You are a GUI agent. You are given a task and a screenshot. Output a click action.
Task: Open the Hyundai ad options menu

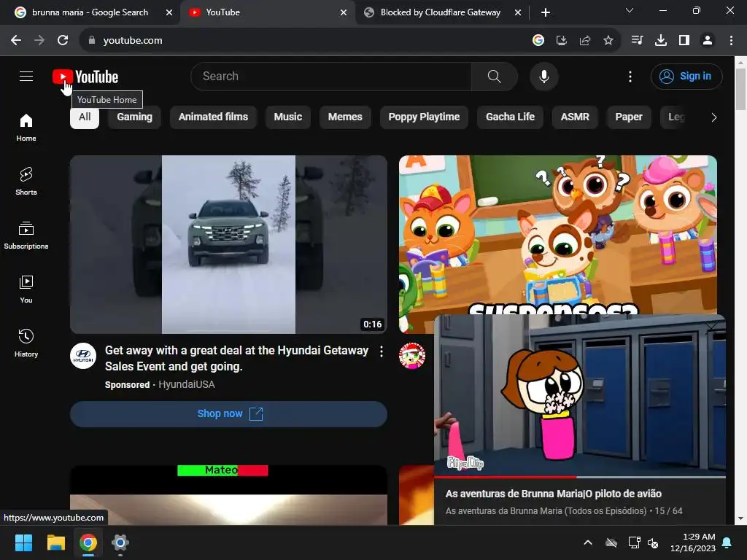pos(381,351)
